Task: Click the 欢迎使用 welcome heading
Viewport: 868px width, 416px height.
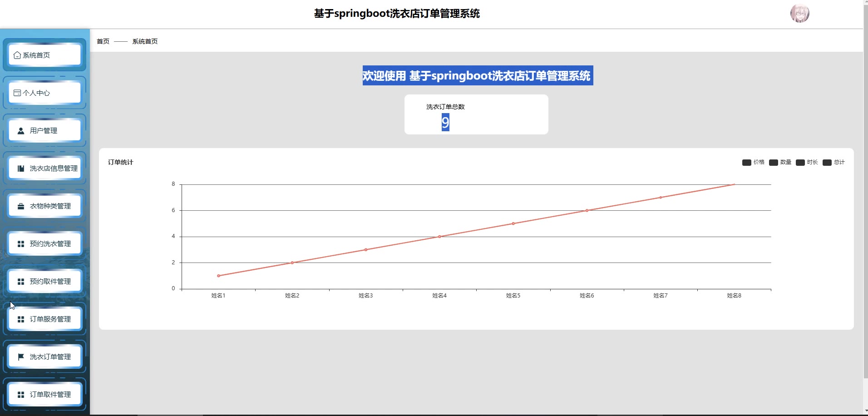Action: point(478,75)
